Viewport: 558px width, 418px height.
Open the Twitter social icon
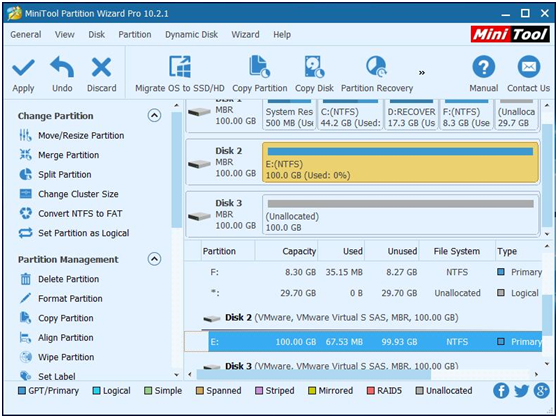tap(521, 391)
